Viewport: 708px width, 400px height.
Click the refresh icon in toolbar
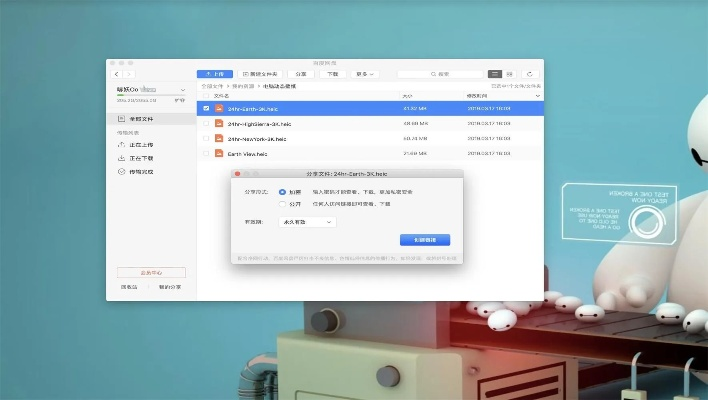tap(530, 74)
